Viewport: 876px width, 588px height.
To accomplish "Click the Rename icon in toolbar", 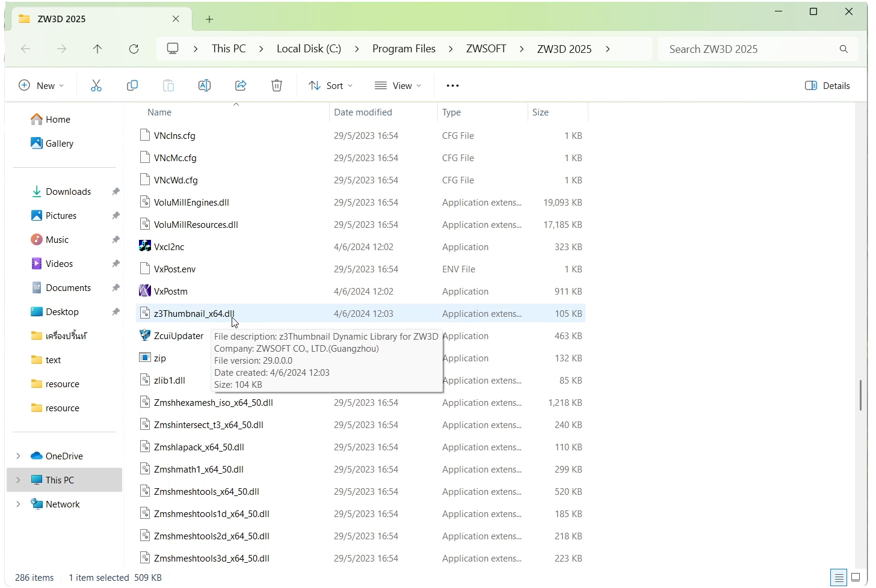I will [205, 86].
